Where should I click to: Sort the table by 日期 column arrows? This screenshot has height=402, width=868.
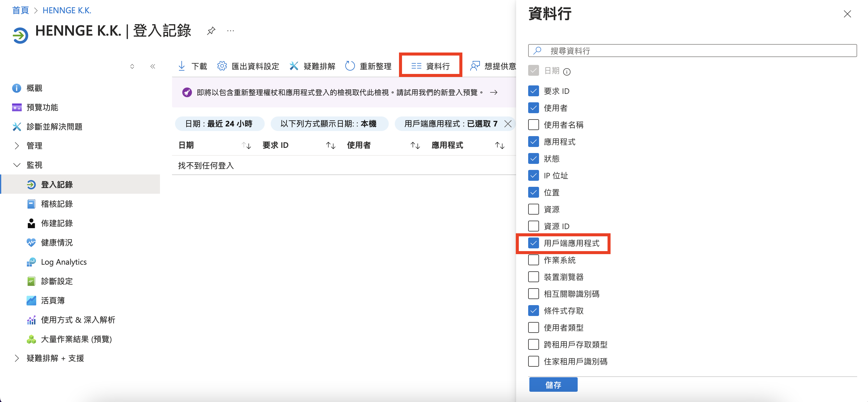(246, 145)
